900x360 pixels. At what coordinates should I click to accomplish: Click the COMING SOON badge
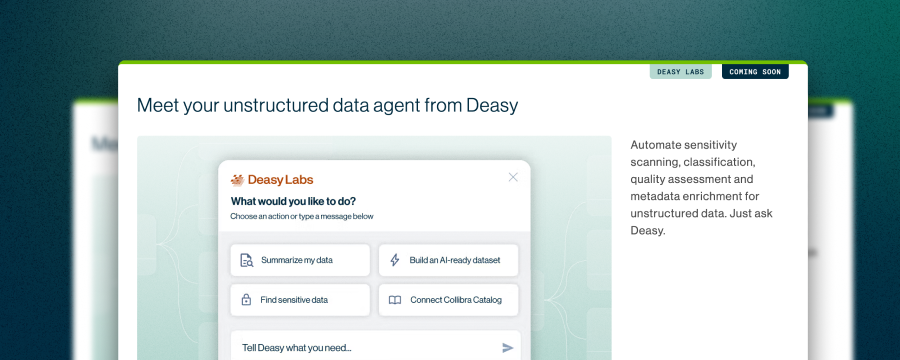tap(755, 72)
